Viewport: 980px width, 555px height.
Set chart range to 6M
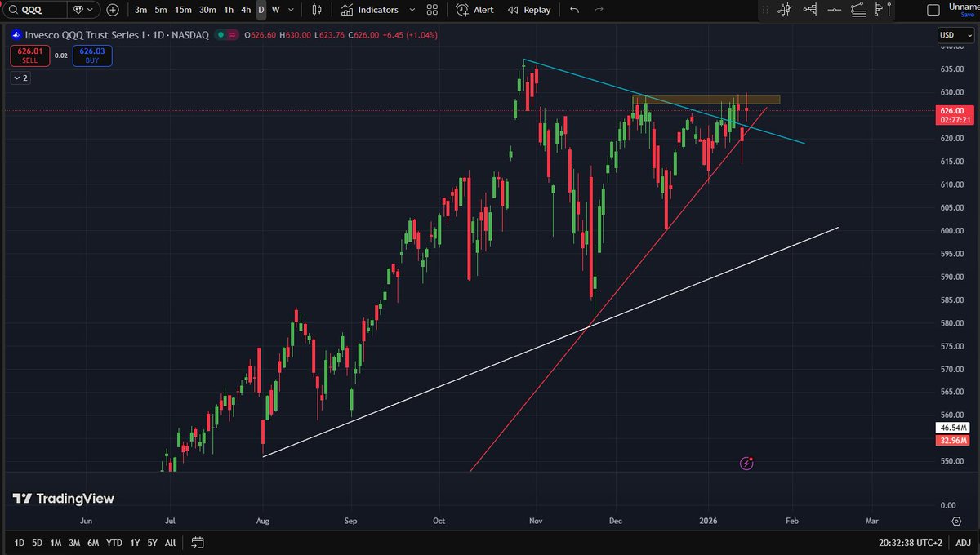click(93, 543)
